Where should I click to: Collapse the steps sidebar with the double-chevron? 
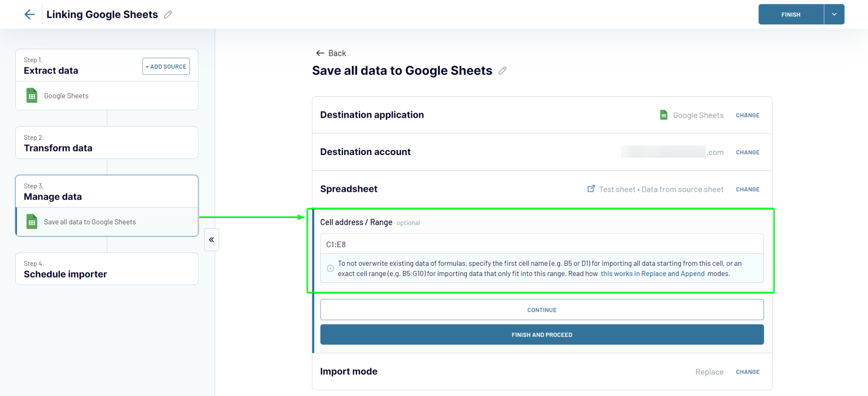pos(211,239)
